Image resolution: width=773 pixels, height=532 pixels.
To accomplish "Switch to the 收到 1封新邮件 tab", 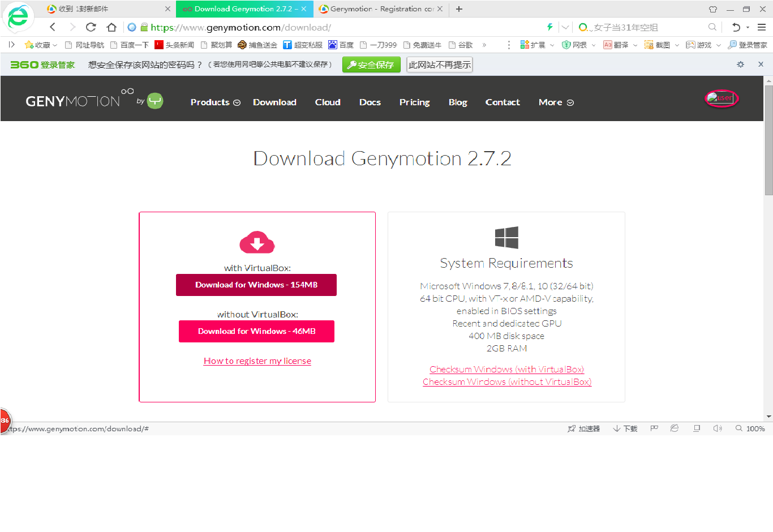I will pyautogui.click(x=108, y=9).
